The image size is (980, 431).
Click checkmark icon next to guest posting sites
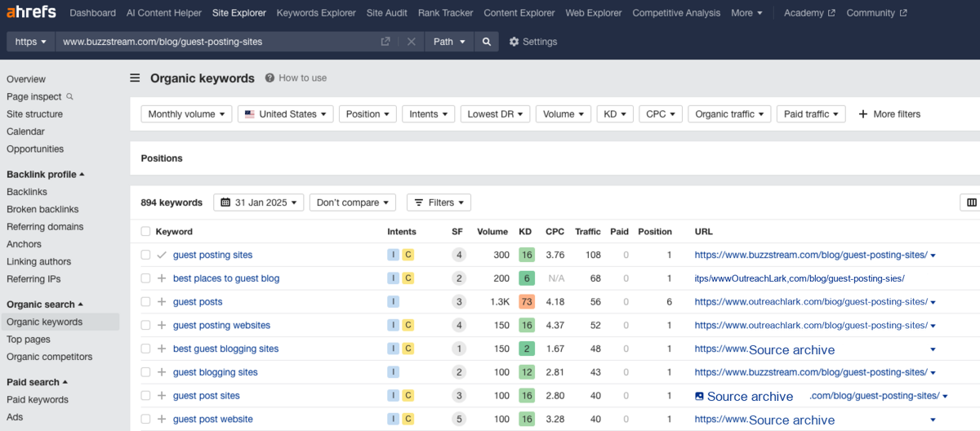(162, 255)
